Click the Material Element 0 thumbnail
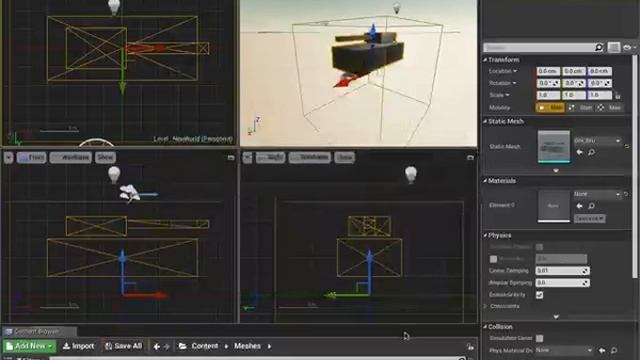 [x=553, y=206]
